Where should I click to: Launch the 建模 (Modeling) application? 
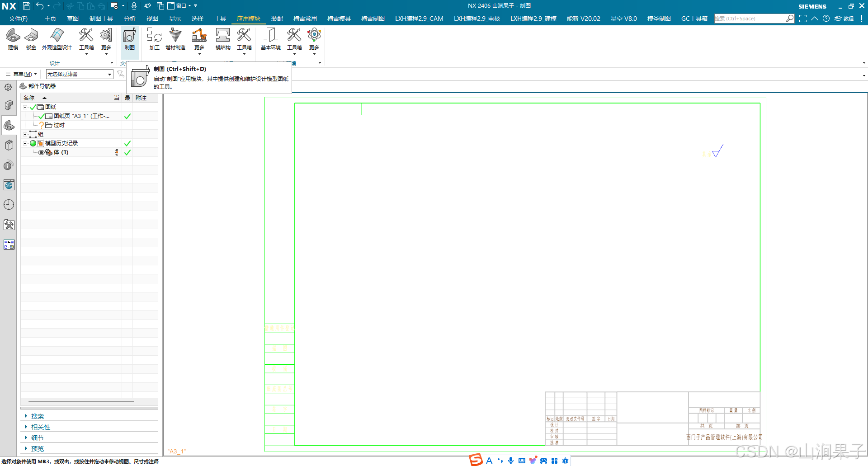click(x=13, y=39)
